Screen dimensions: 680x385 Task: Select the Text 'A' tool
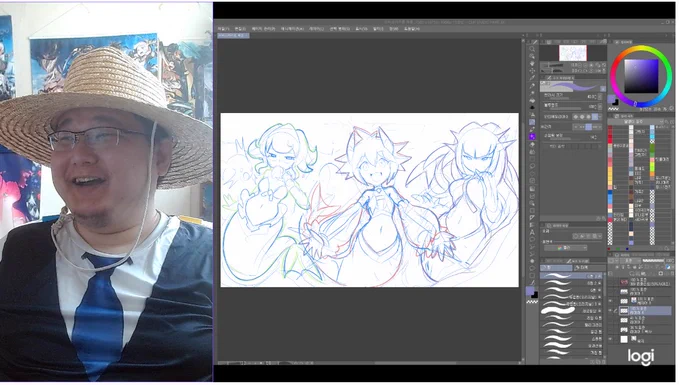click(x=532, y=232)
